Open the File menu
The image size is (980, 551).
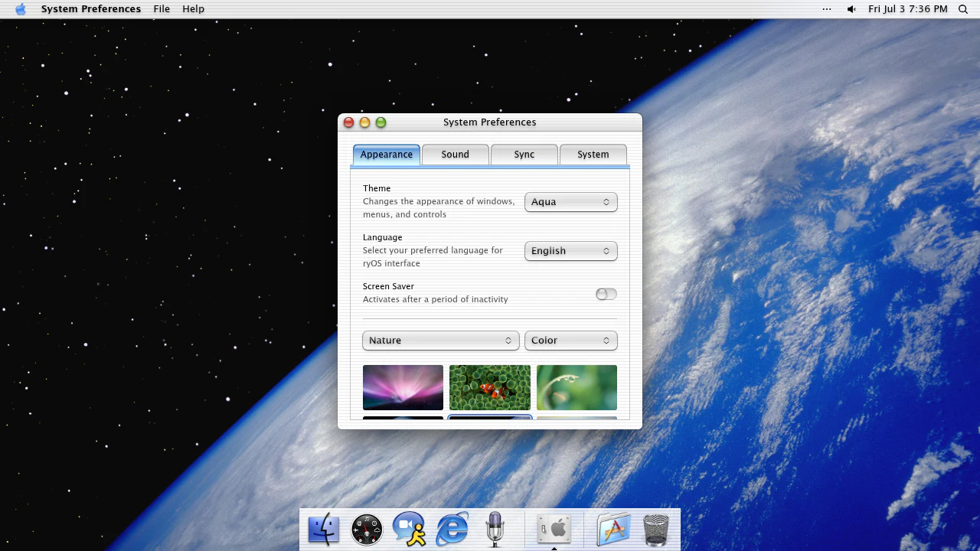point(162,9)
